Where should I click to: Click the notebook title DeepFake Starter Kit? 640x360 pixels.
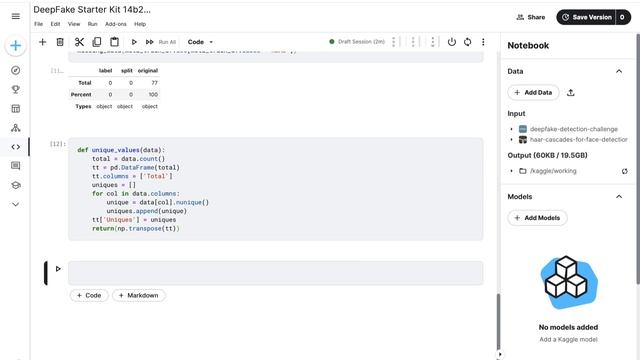pos(92,10)
